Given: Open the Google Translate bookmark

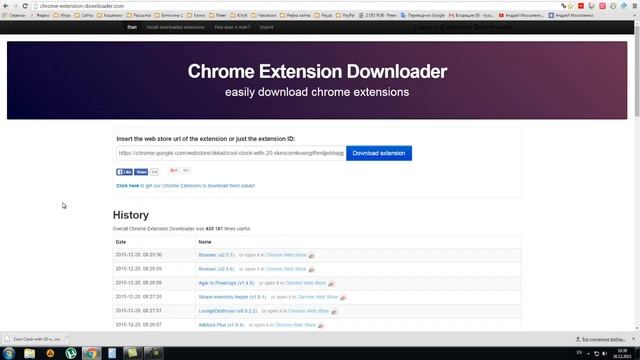Looking at the screenshot, I should tap(422, 16).
